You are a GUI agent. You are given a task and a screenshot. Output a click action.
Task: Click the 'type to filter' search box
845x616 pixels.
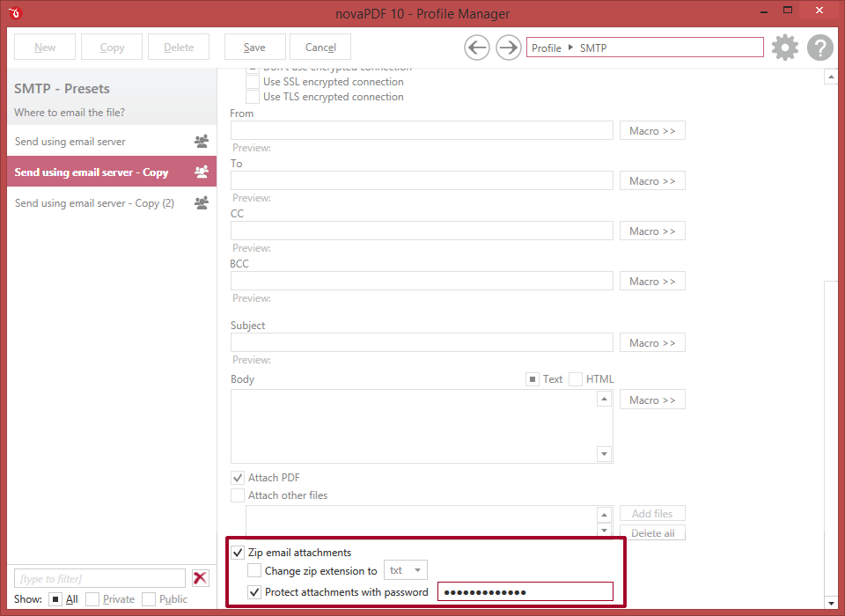[99, 578]
